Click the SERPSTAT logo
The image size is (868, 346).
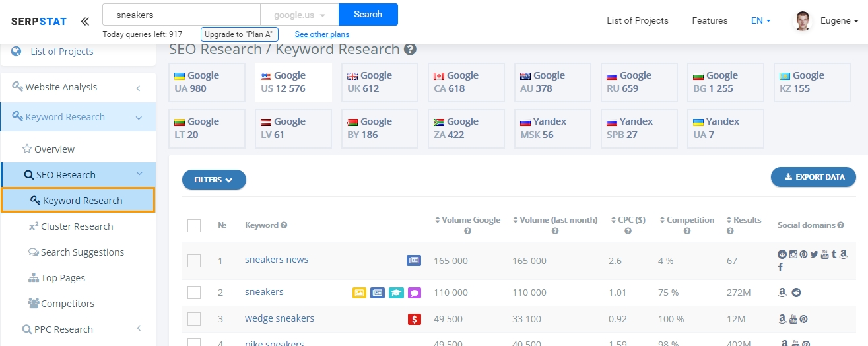click(39, 21)
